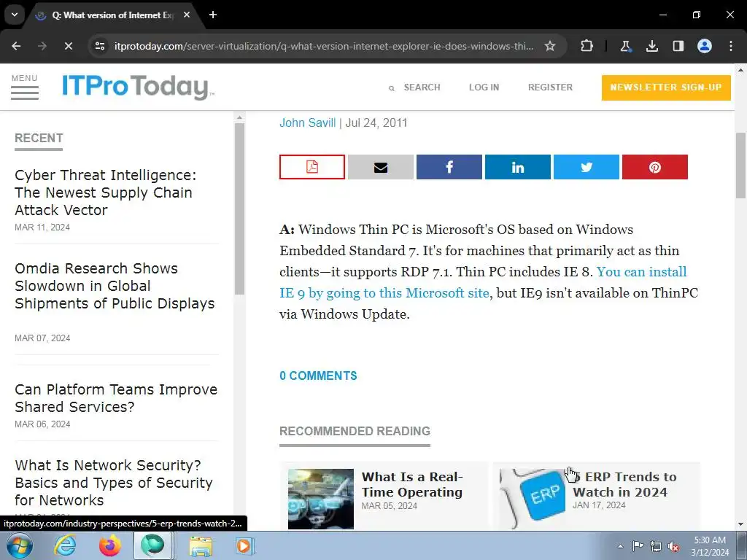The image size is (747, 560).
Task: Share the article on LinkedIn
Action: [518, 167]
